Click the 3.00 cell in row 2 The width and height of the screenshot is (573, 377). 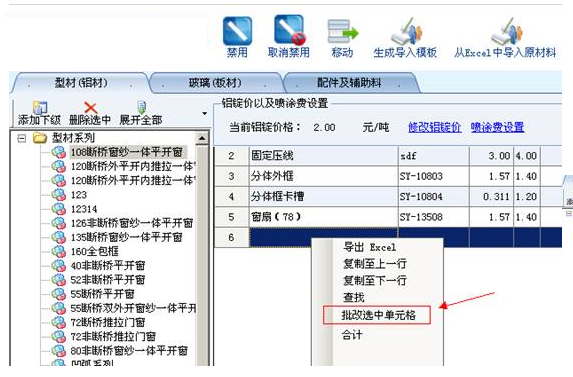491,156
